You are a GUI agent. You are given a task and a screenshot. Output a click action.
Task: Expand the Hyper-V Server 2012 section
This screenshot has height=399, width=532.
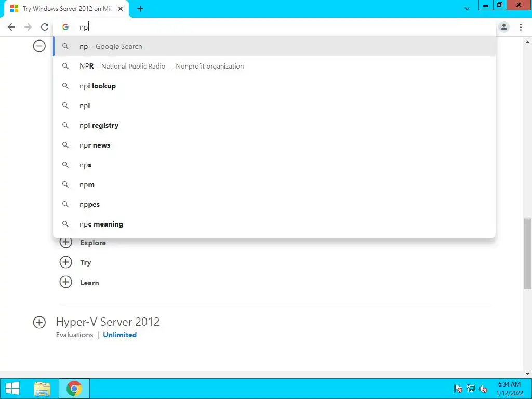[x=39, y=322]
